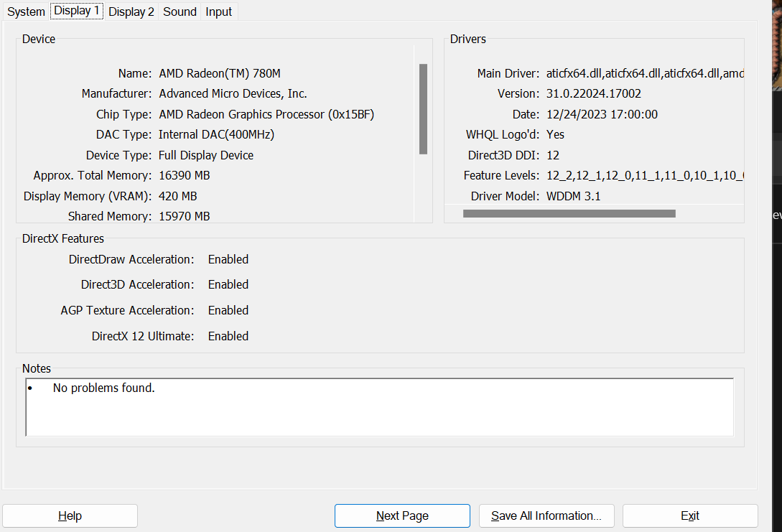
Task: Click manufacturer value "Advanced Micro Devices, Inc."
Action: point(233,94)
